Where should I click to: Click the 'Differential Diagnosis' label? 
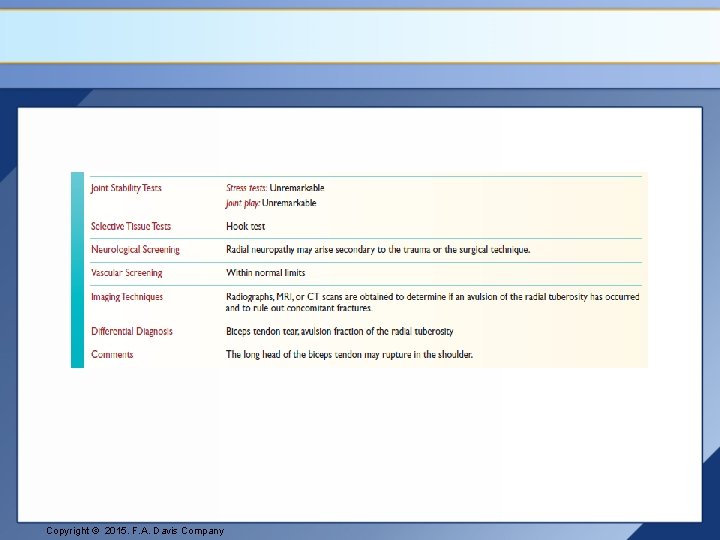[132, 331]
